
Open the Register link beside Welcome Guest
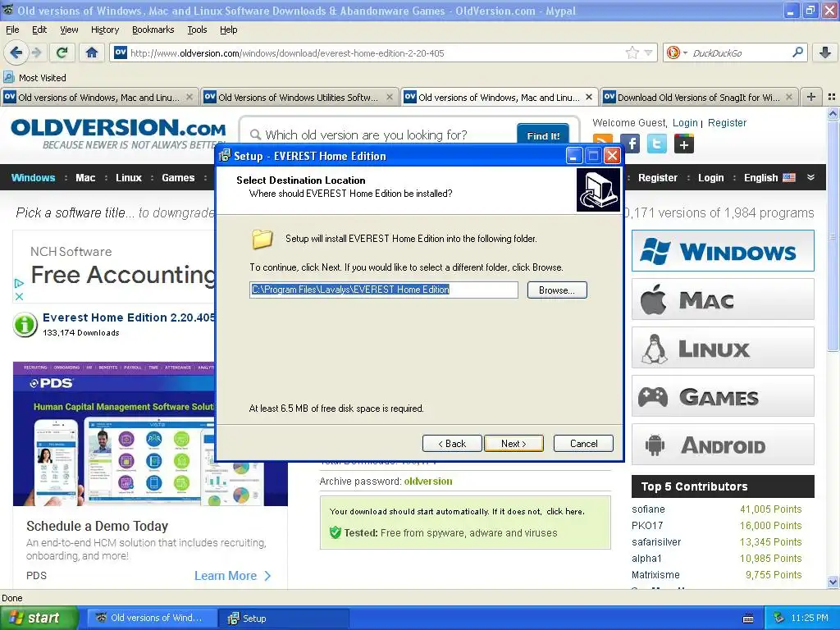click(x=727, y=123)
